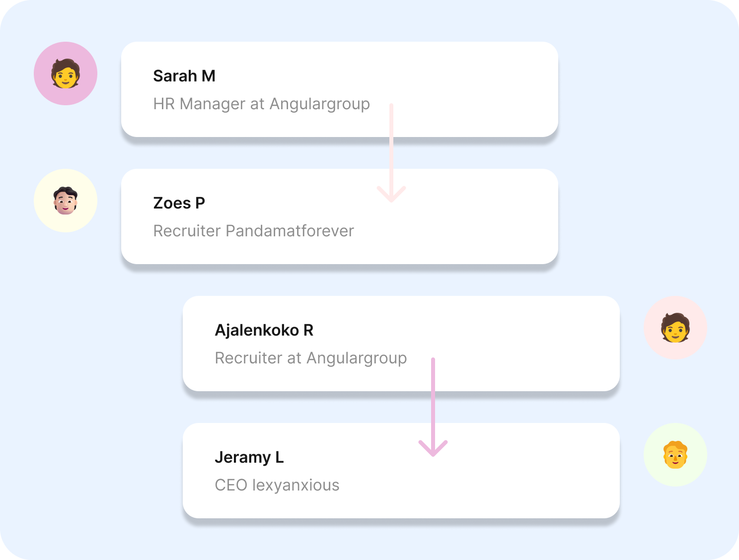Click Ajalenkoko R's avatar icon
This screenshot has width=739, height=560.
(675, 328)
